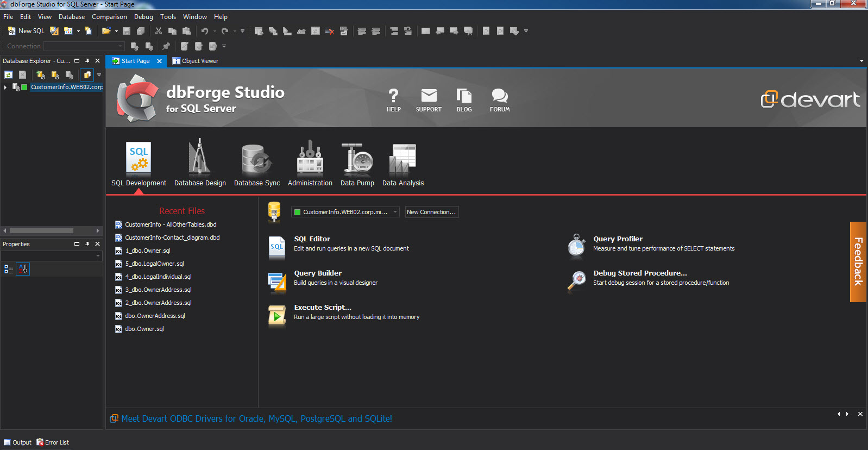Open the Tools menu
This screenshot has height=450, width=868.
click(x=168, y=17)
